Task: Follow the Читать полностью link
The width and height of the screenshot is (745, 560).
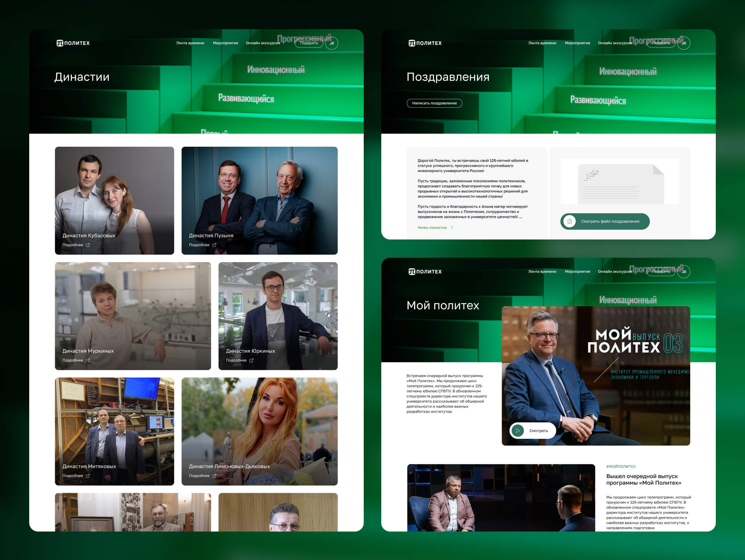Action: pos(435,228)
